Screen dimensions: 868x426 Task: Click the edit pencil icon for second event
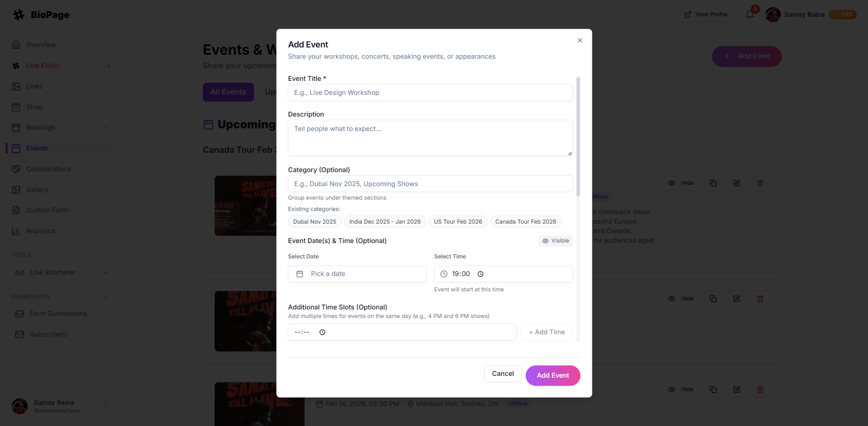coord(737,299)
